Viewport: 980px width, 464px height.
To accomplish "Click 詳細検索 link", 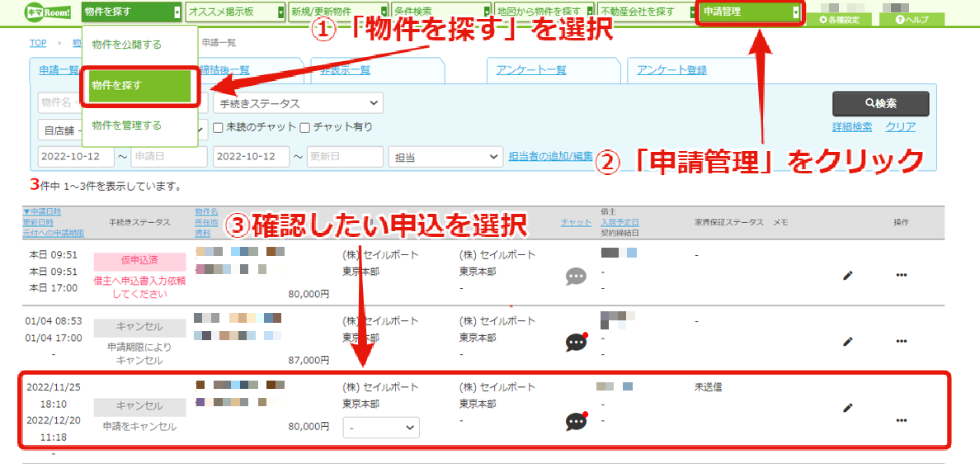I will (852, 127).
